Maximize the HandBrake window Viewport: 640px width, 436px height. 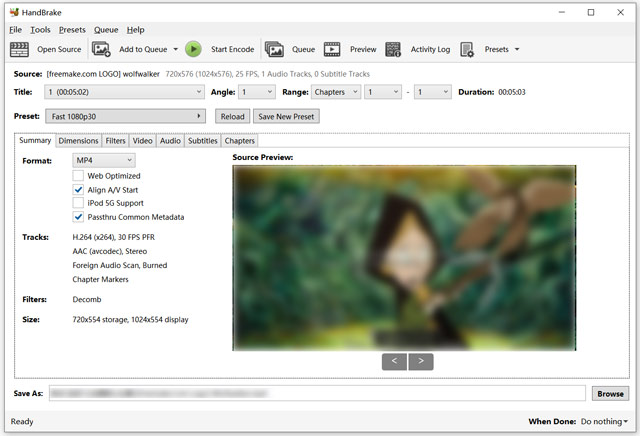point(591,12)
